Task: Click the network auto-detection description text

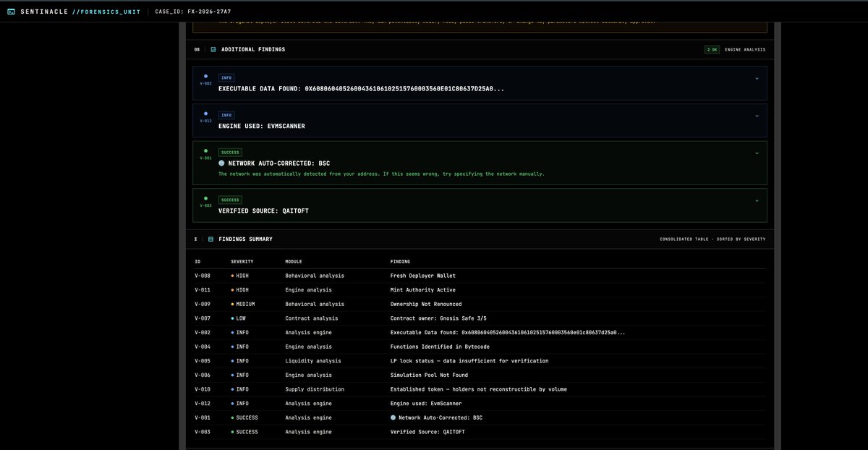Action: [x=381, y=174]
